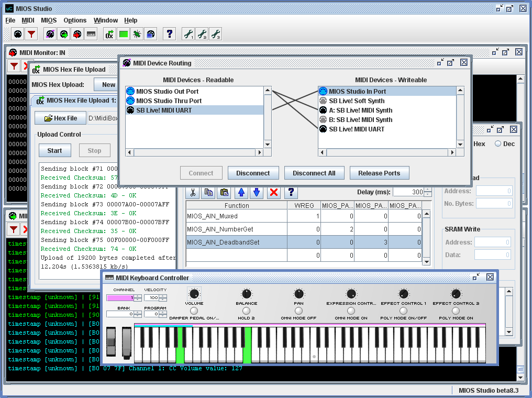Click the Disconnect All button
This screenshot has height=398, width=532.
coord(314,173)
